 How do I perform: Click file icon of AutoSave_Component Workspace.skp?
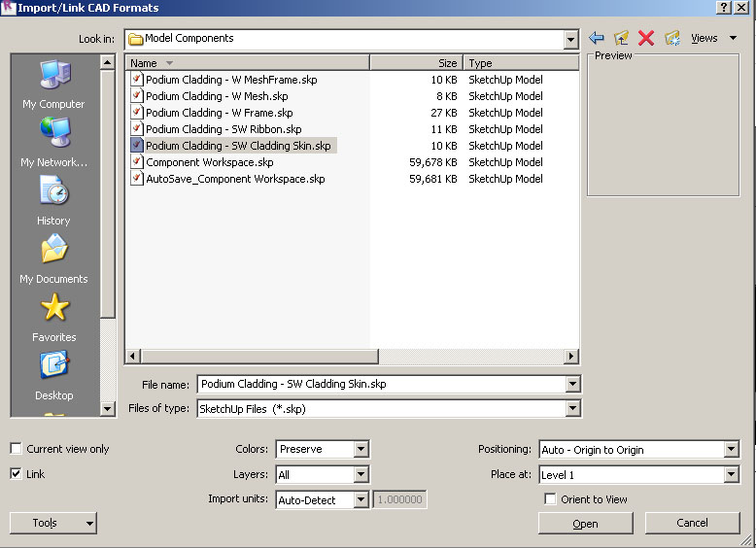point(137,179)
